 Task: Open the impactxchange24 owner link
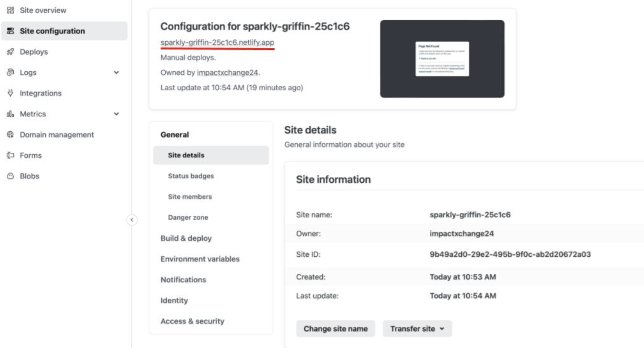[x=227, y=73]
